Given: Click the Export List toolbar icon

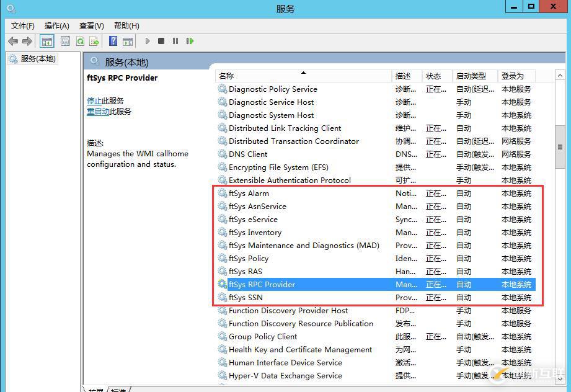Looking at the screenshot, I should coord(94,42).
